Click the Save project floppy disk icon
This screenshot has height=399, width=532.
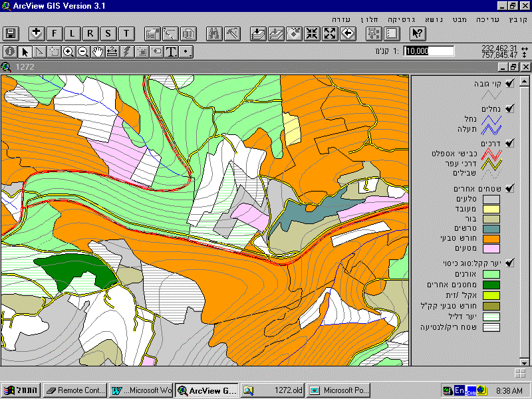point(11,33)
